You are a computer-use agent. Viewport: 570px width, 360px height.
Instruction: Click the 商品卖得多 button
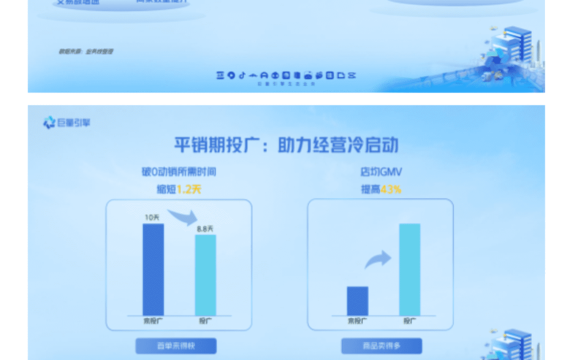point(381,346)
